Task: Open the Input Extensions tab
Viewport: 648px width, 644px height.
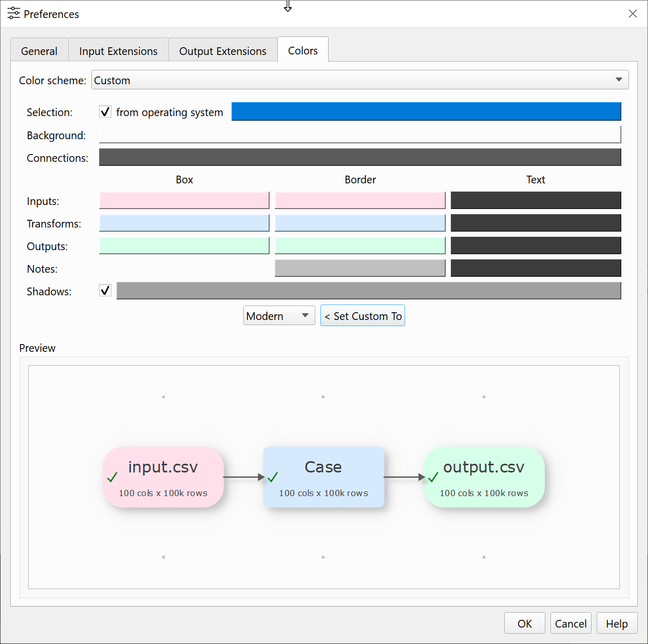Action: [x=118, y=51]
